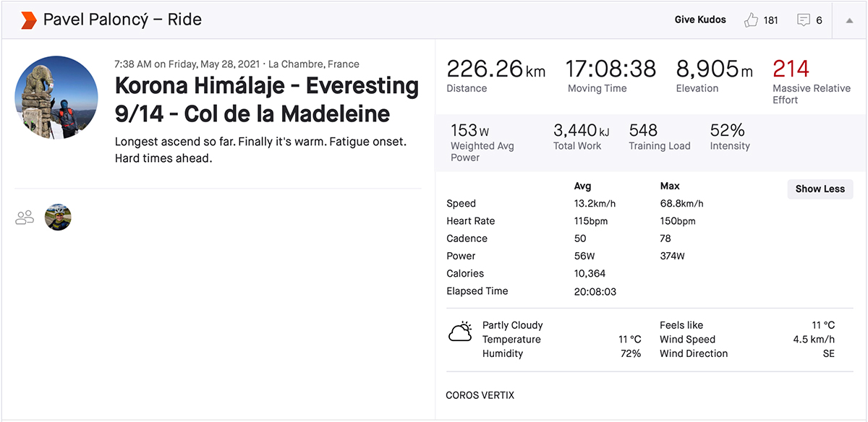The image size is (868, 422).
Task: Click the 181 kudos count
Action: [x=771, y=20]
